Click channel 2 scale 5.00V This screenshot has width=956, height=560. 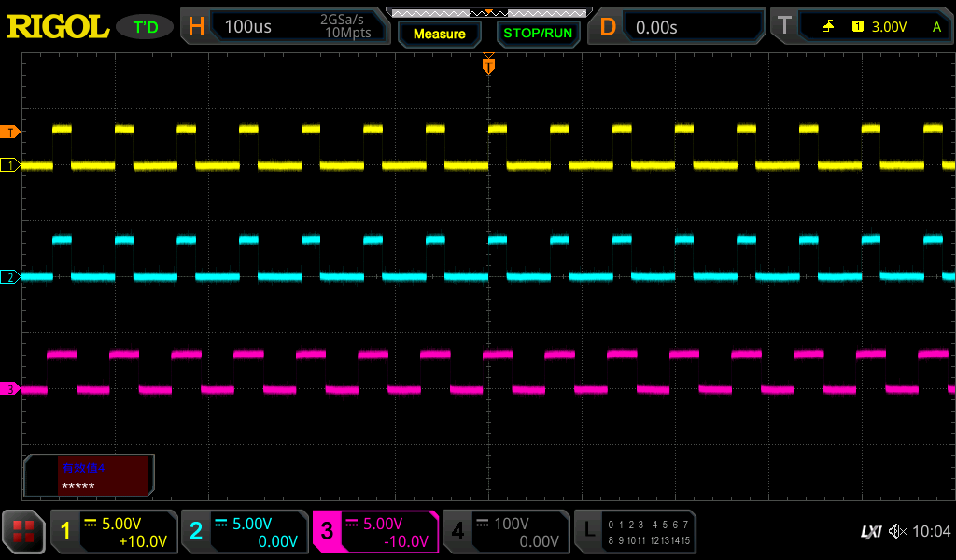[x=252, y=524]
